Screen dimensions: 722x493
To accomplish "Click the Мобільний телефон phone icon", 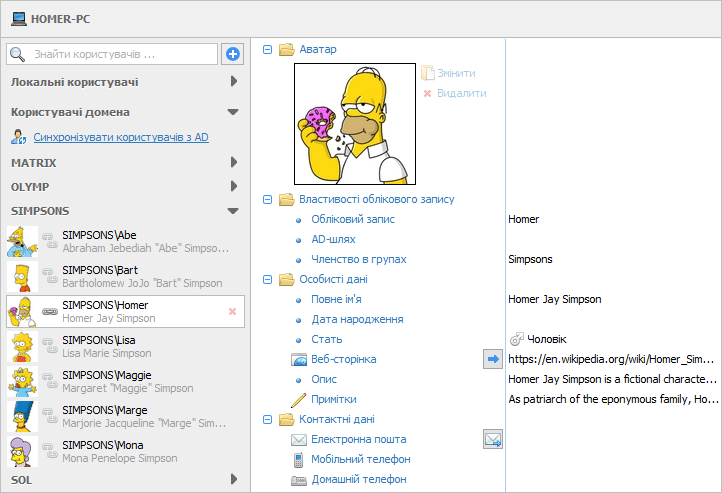I will point(298,459).
